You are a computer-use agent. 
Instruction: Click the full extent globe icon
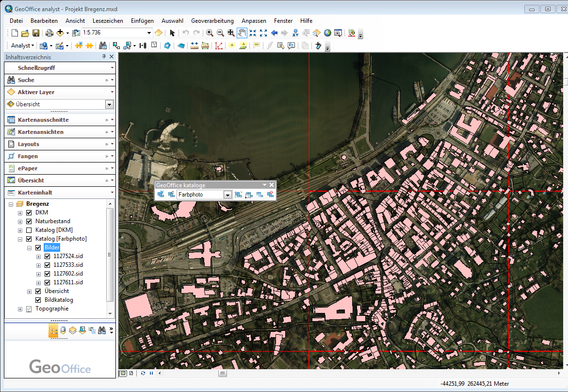(x=327, y=33)
